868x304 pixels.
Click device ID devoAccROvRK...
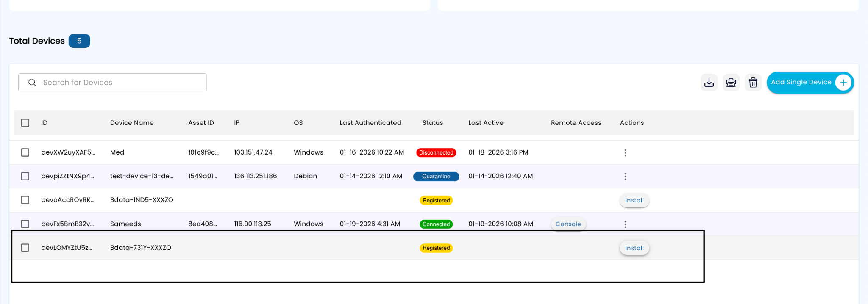point(68,200)
